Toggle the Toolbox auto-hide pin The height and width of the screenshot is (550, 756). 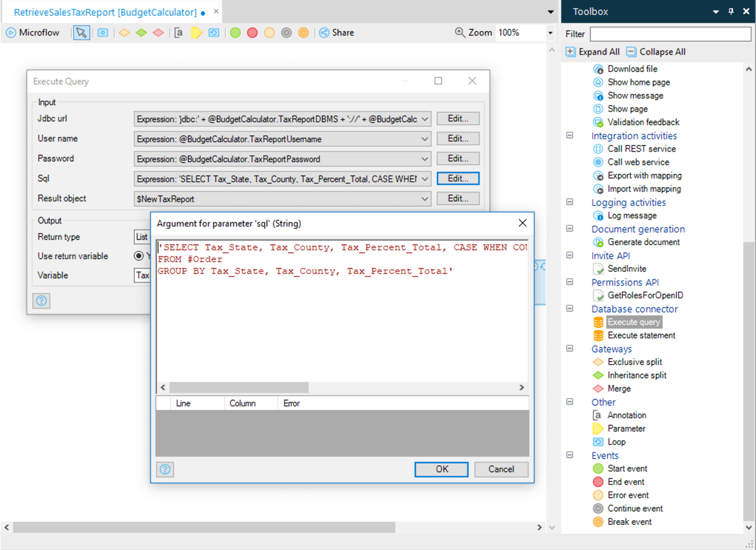(x=731, y=11)
